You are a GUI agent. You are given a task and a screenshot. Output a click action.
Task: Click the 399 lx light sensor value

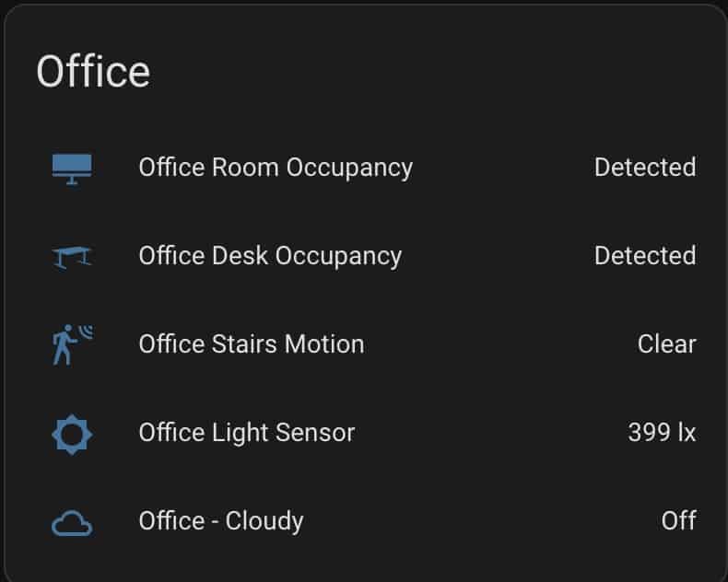[x=662, y=432]
